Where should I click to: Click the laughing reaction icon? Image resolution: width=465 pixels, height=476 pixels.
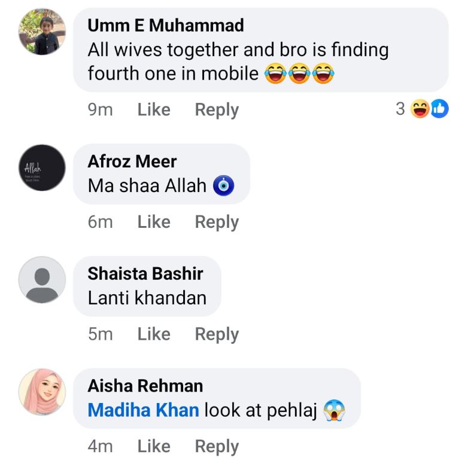click(421, 109)
